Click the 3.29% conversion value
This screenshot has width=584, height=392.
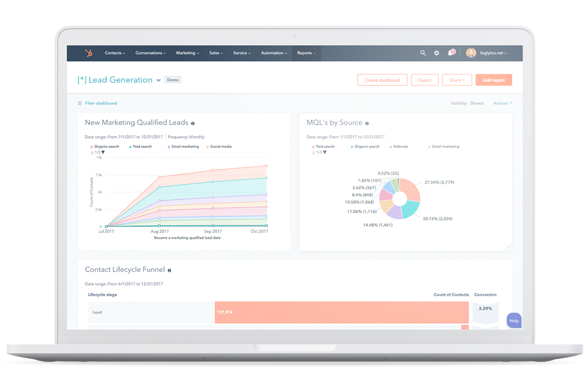coord(485,308)
